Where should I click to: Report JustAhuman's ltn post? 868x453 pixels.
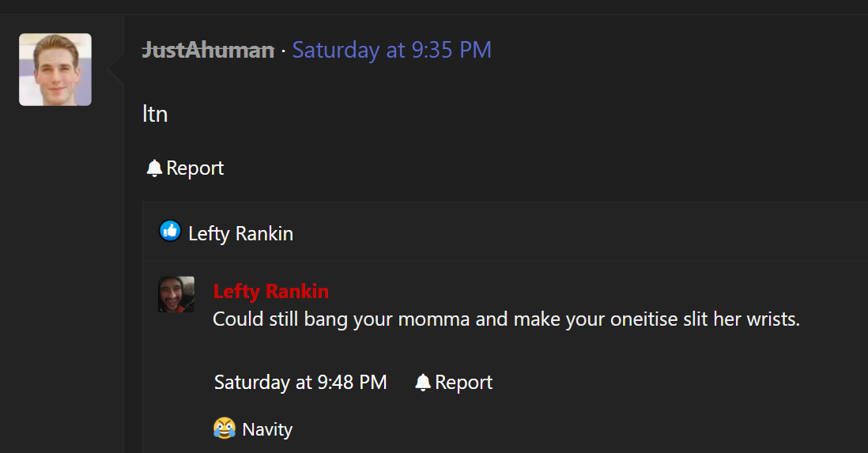click(186, 168)
